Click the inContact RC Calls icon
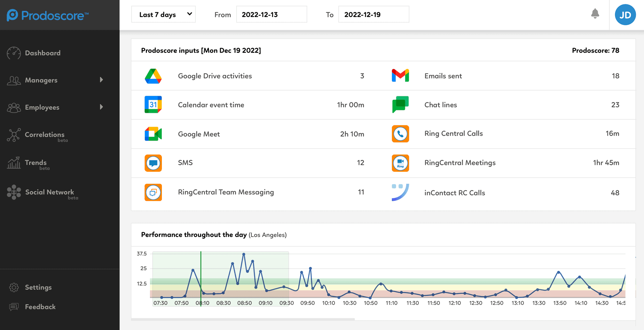The height and width of the screenshot is (330, 644). tap(400, 192)
